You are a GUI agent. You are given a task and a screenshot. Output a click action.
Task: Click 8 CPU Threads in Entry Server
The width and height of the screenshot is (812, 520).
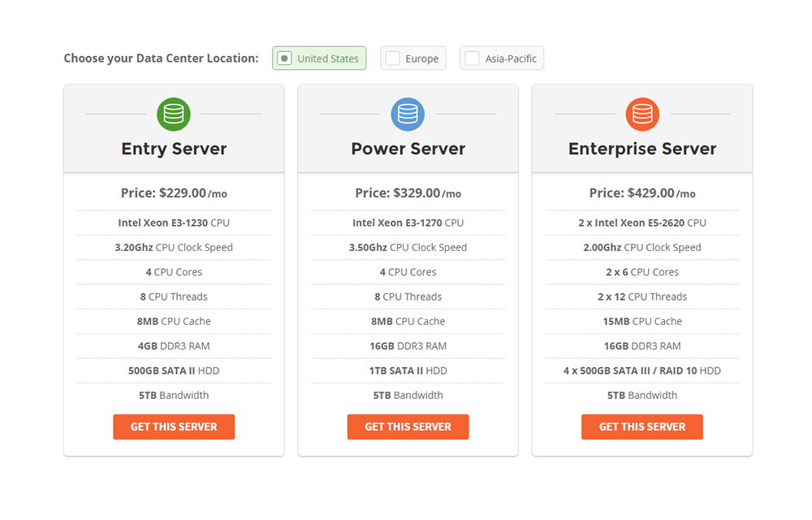pyautogui.click(x=174, y=297)
